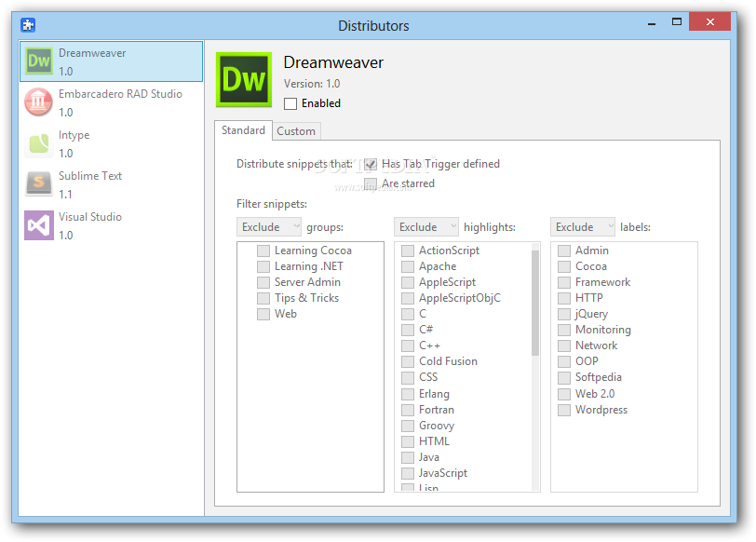This screenshot has height=542, width=756.
Task: Check the HTTP label checkbox
Action: [x=564, y=299]
